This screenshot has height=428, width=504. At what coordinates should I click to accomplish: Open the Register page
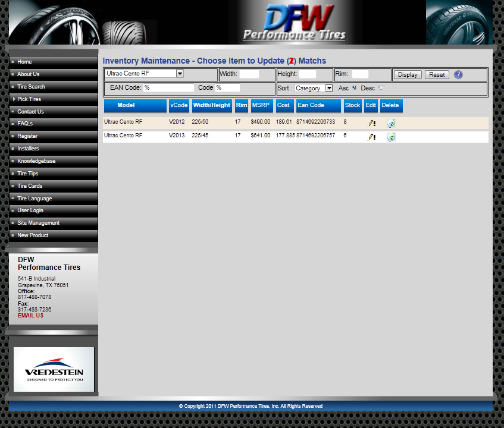point(54,136)
